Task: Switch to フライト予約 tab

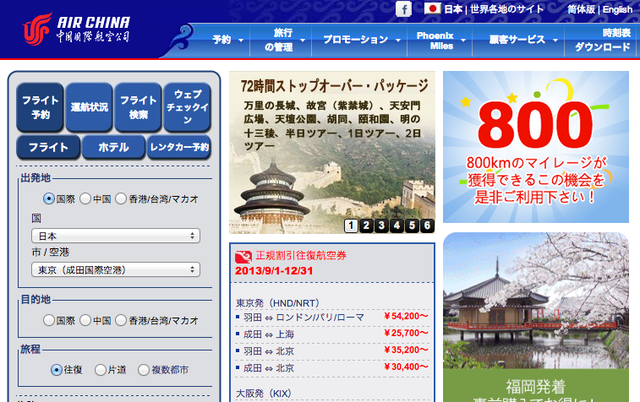Action: coord(40,107)
